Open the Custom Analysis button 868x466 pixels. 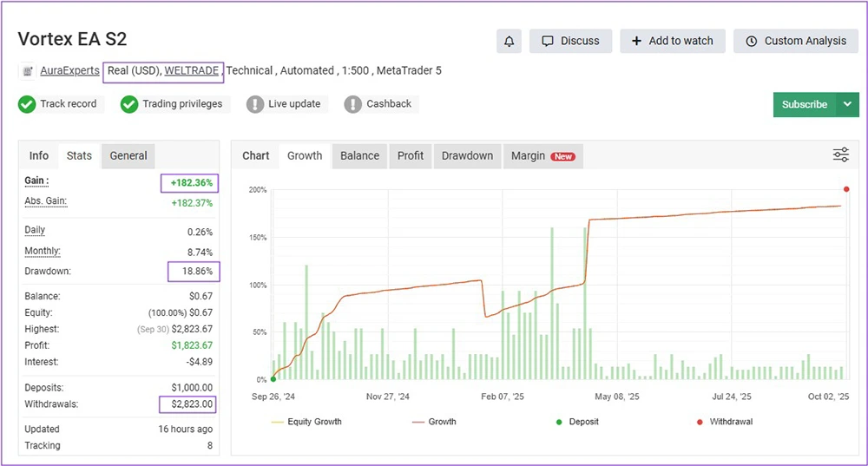[795, 41]
